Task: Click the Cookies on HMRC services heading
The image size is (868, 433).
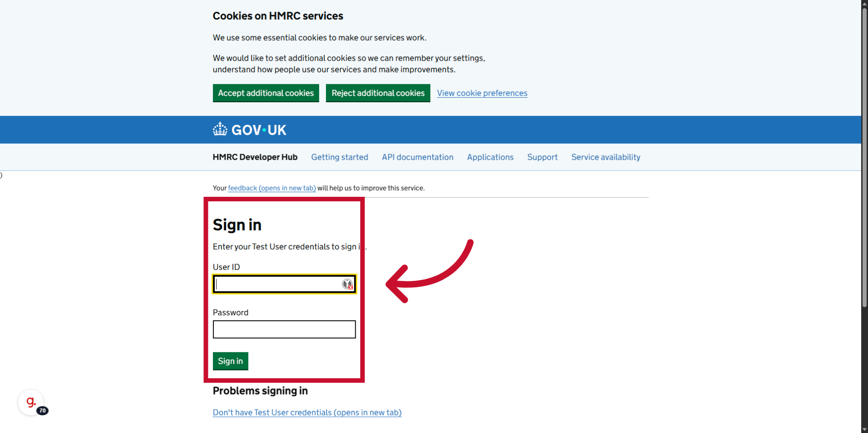Action: coord(278,16)
